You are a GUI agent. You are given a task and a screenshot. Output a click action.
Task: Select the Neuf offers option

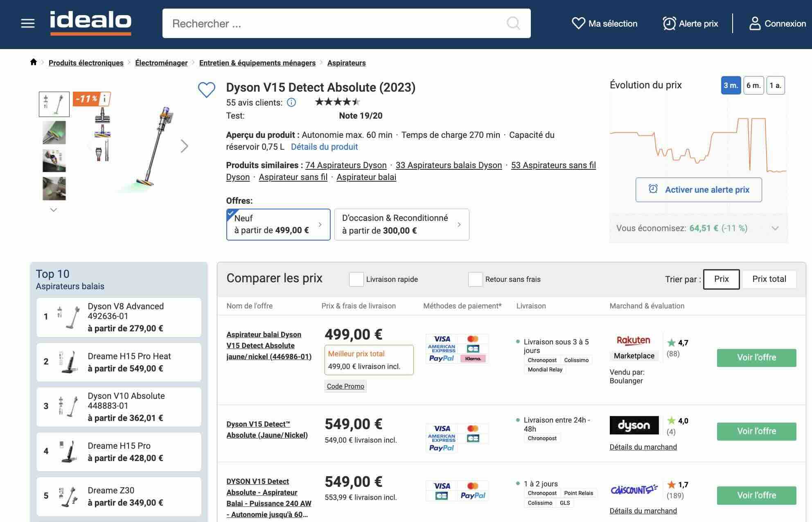(x=278, y=225)
